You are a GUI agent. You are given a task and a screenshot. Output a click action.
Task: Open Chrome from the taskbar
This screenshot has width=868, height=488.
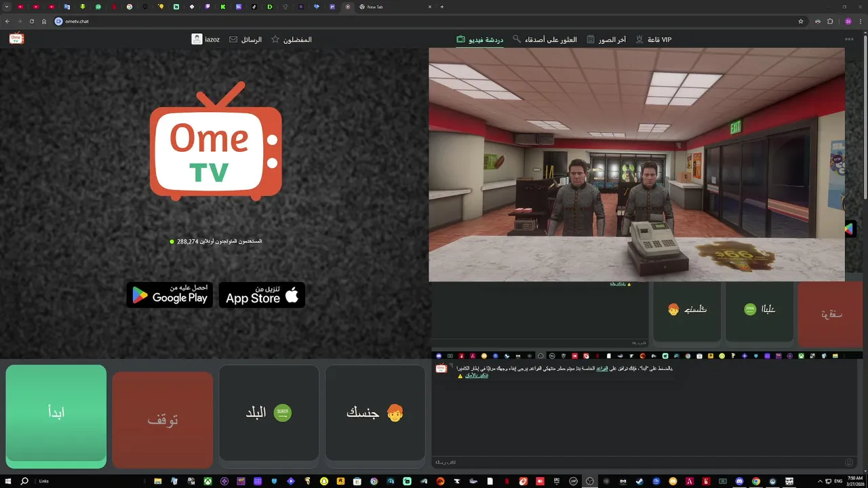coord(756,481)
